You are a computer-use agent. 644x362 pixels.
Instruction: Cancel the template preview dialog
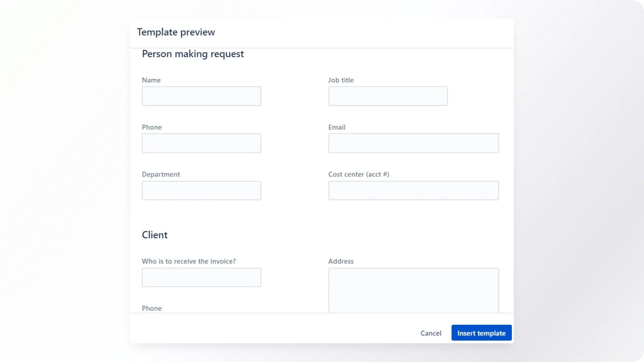coord(430,333)
